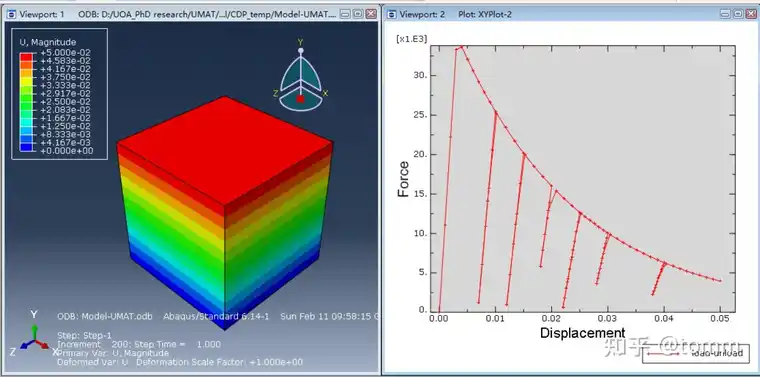Click the 'Displacement' X-axis title
Screen dimensions: 760x377
583,333
